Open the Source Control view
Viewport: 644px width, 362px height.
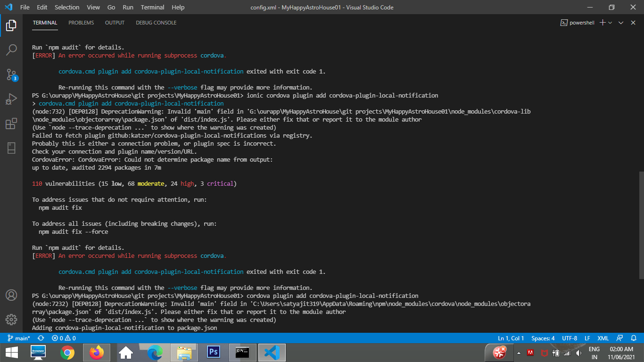coord(11,73)
